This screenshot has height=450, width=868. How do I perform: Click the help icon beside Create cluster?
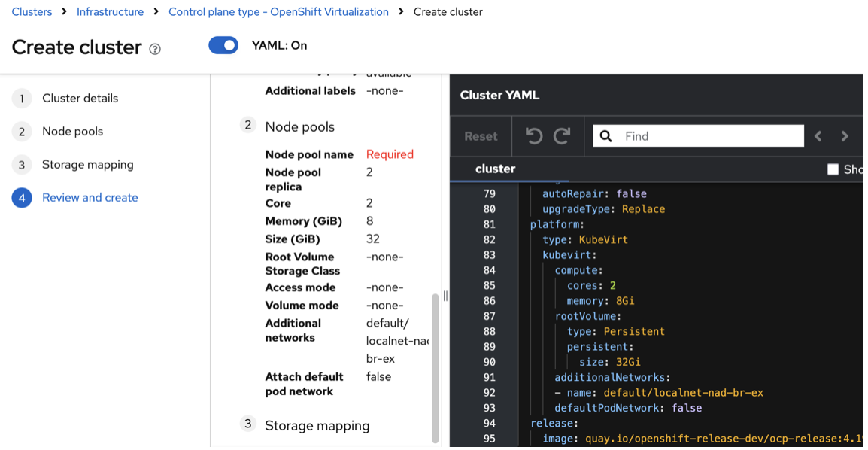click(x=155, y=49)
